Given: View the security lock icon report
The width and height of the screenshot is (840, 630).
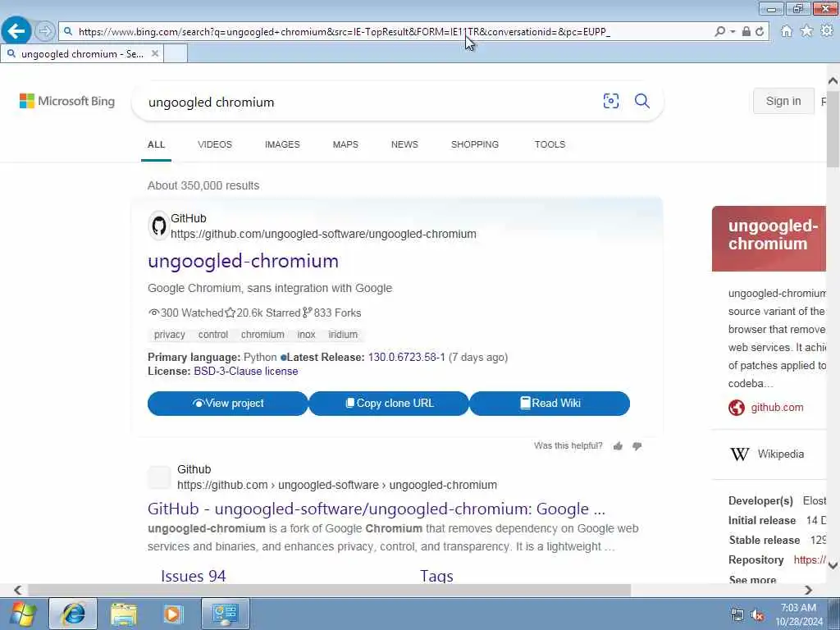Looking at the screenshot, I should 746,32.
